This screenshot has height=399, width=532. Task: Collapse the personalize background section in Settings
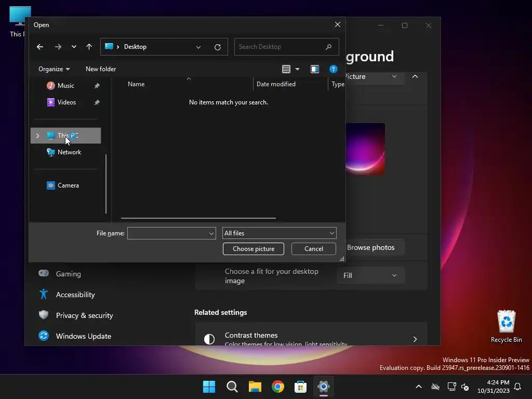415,77
